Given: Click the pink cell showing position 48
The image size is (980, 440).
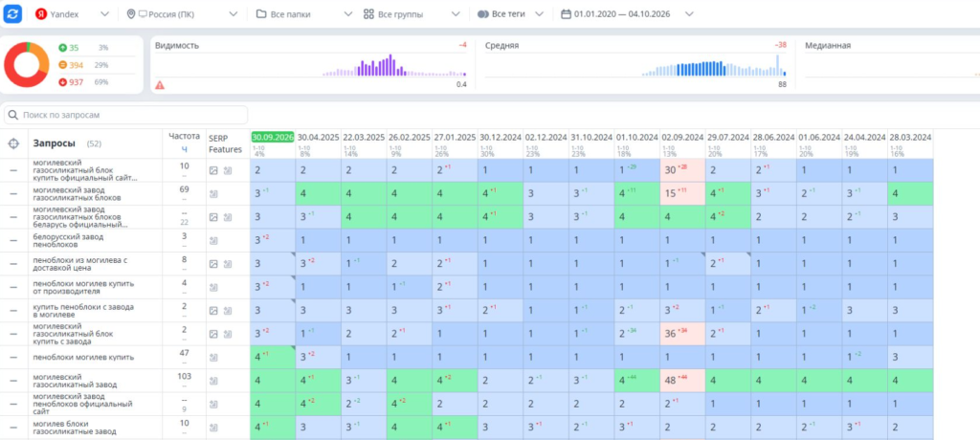Looking at the screenshot, I should pyautogui.click(x=682, y=381).
